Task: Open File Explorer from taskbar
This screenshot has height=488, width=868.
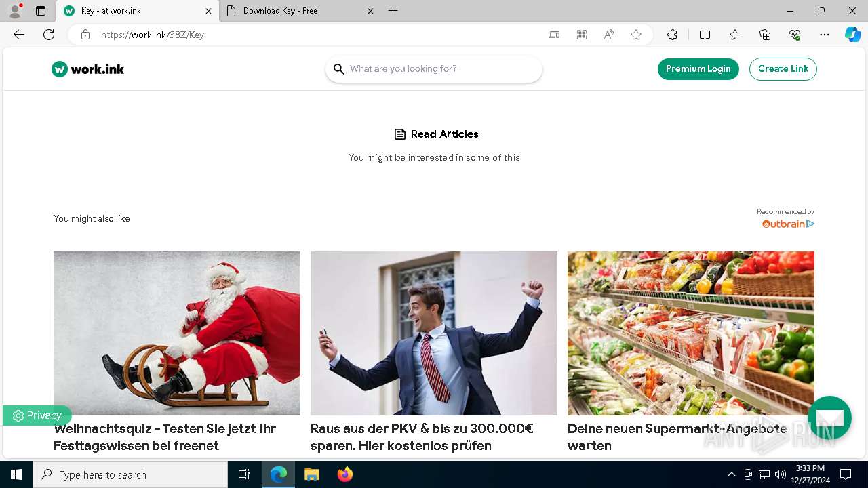Action: 311,474
